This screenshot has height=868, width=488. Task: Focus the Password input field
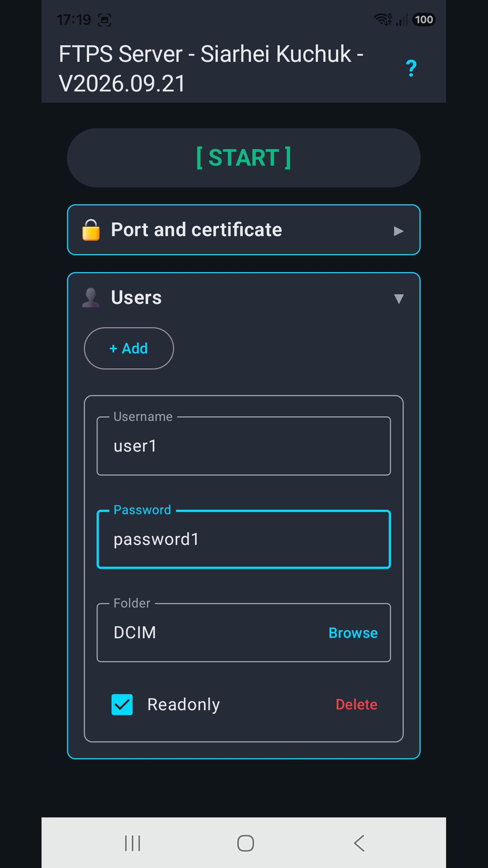(x=244, y=539)
